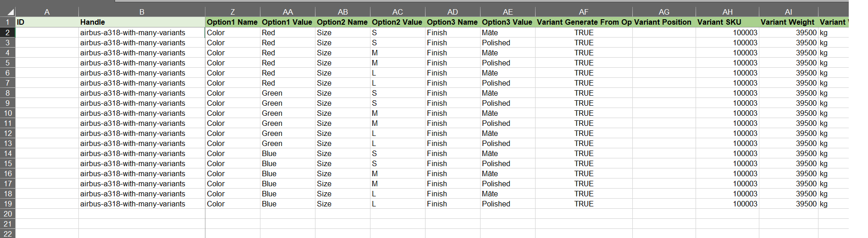Image resolution: width=868 pixels, height=238 pixels.
Task: Select row 10 header
Action: [x=8, y=113]
